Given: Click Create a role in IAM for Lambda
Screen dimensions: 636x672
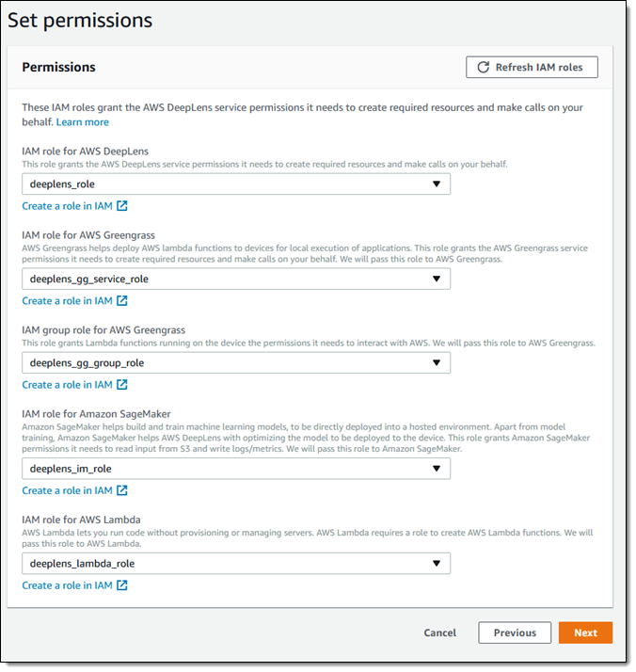Looking at the screenshot, I should coord(68,585).
